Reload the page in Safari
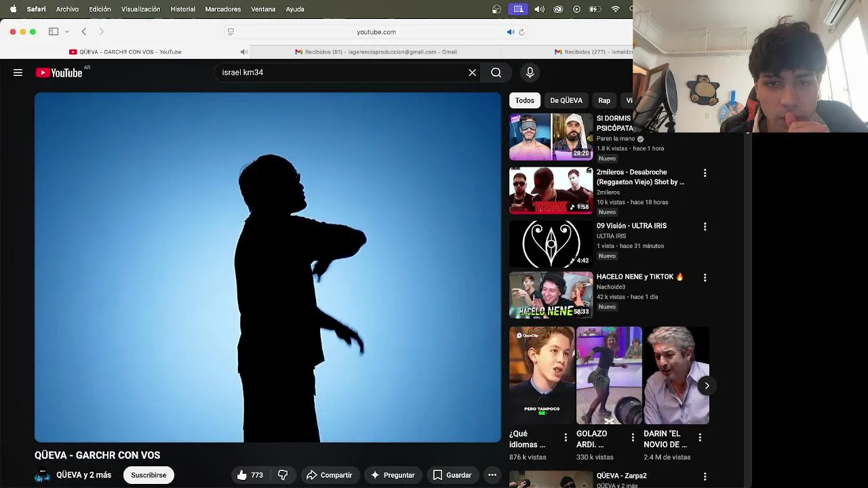The width and height of the screenshot is (868, 488). (521, 32)
